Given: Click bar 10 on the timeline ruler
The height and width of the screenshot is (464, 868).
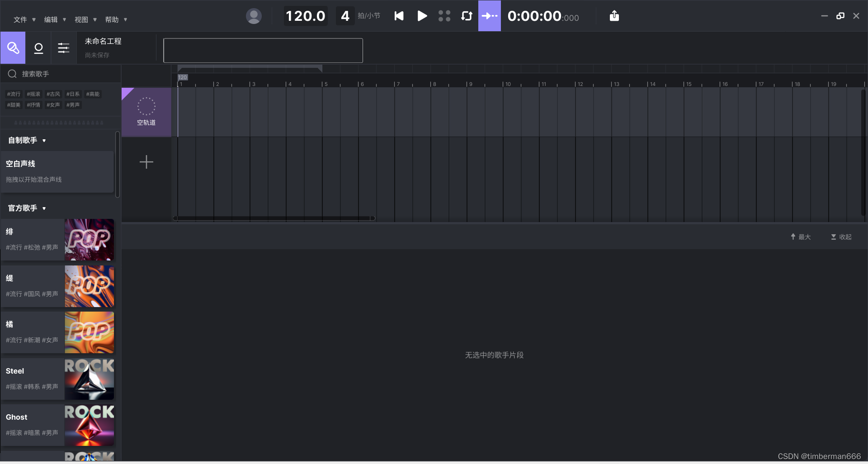Looking at the screenshot, I should (508, 84).
